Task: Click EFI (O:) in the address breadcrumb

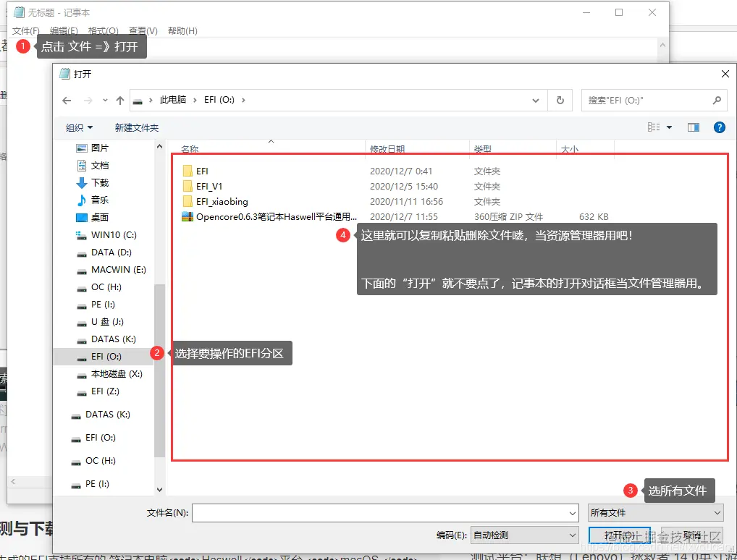Action: pos(219,100)
